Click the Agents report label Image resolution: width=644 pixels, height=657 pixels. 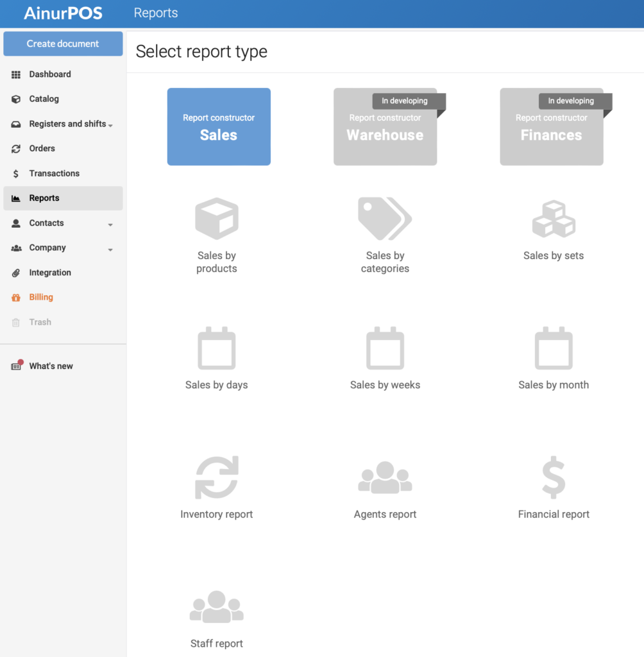pyautogui.click(x=385, y=514)
